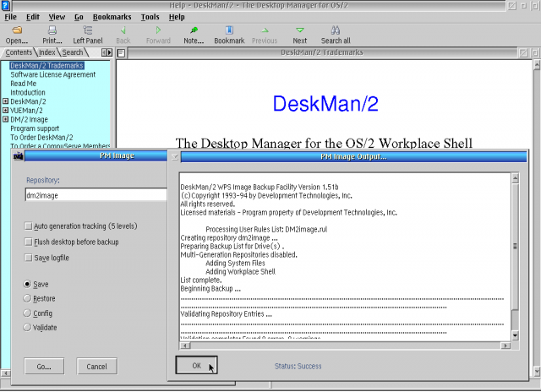Viewport: 541px width, 392px height.
Task: Expand the VUEMan/2 tree node
Action: pos(6,111)
